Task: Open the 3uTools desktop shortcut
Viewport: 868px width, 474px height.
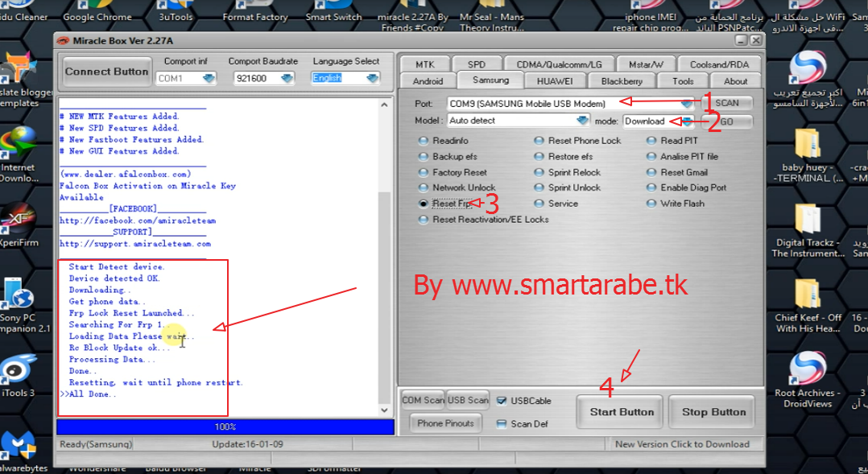Action: click(176, 11)
